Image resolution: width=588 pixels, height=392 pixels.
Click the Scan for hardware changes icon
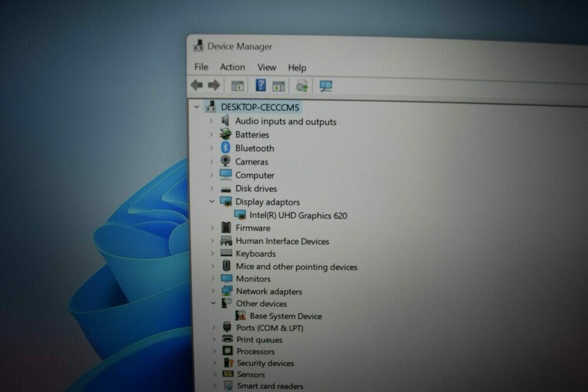tap(326, 86)
